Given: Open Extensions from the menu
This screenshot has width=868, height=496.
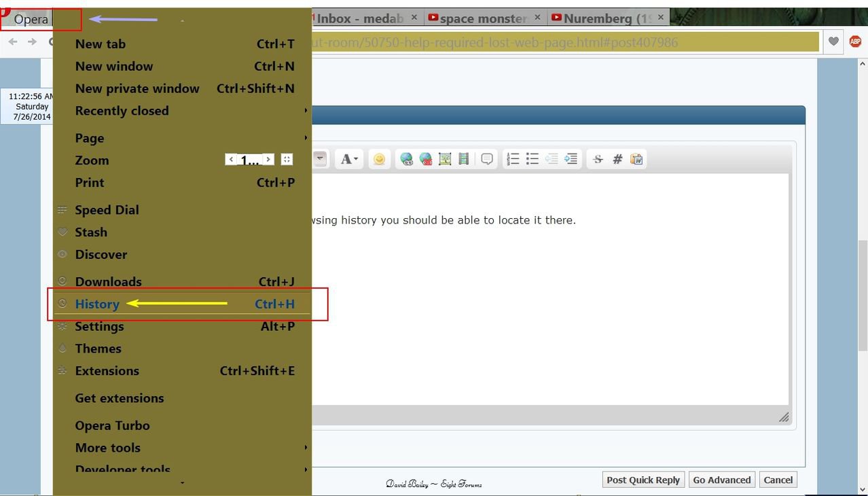Looking at the screenshot, I should 183,371.
